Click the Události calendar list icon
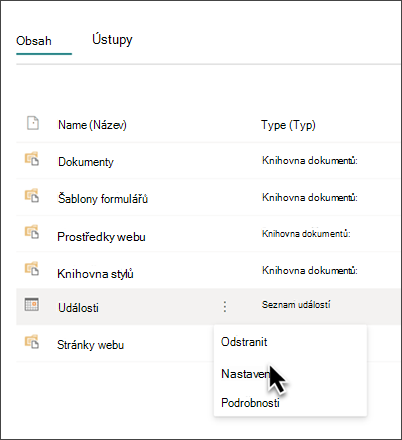Screen dimensions: 402x440 tap(32, 304)
